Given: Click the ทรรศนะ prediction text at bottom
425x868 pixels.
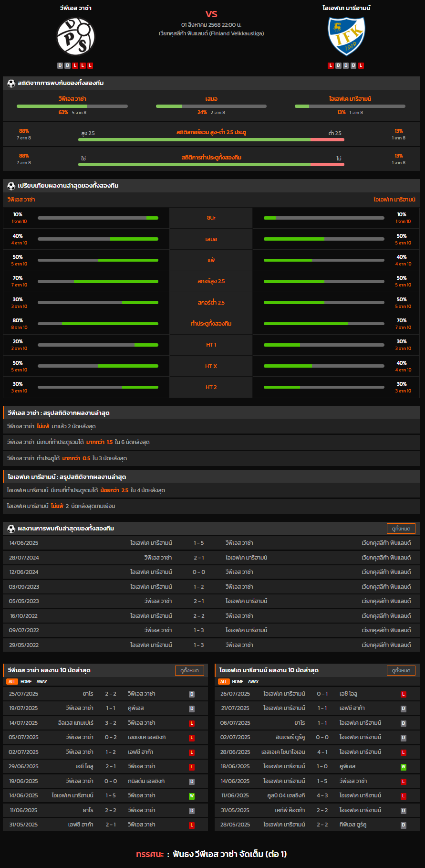Looking at the screenshot, I should [211, 854].
